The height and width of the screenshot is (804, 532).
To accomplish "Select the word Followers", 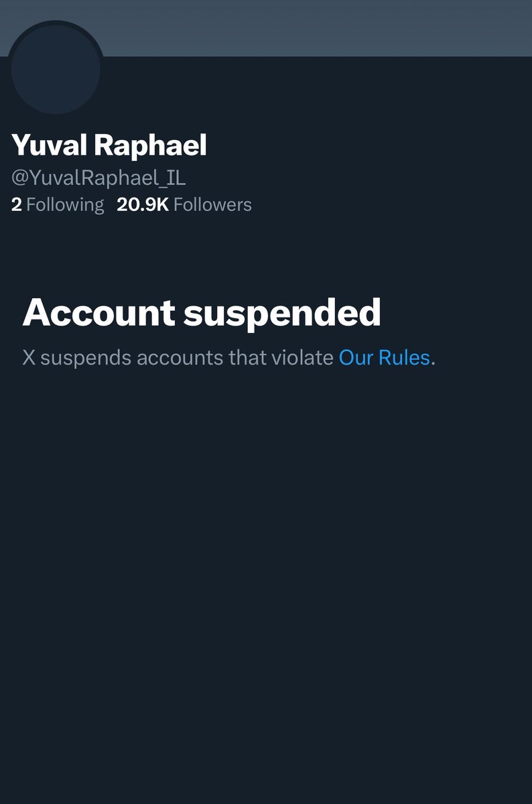I will tap(212, 204).
